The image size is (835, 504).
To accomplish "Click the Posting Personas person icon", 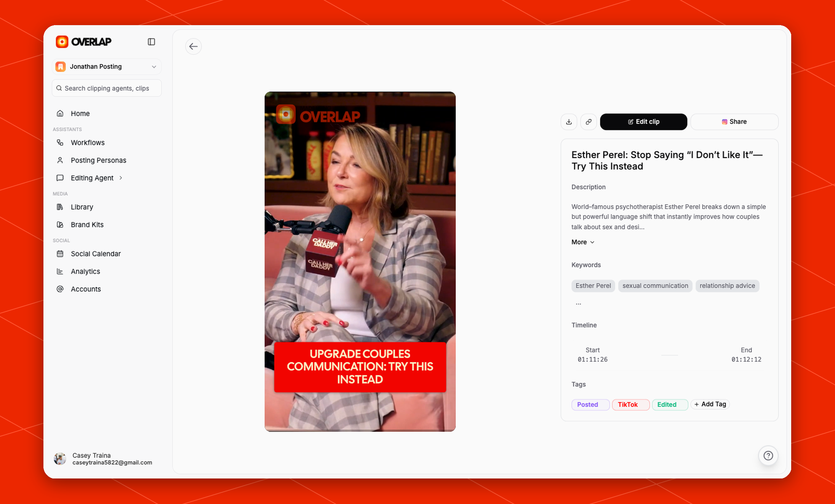I will click(x=60, y=160).
